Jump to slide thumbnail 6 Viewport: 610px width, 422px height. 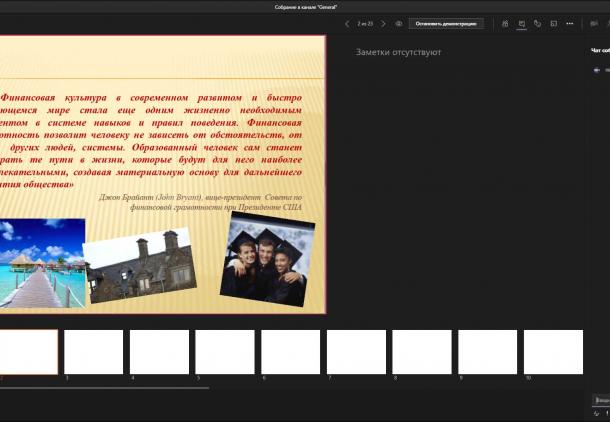point(290,352)
